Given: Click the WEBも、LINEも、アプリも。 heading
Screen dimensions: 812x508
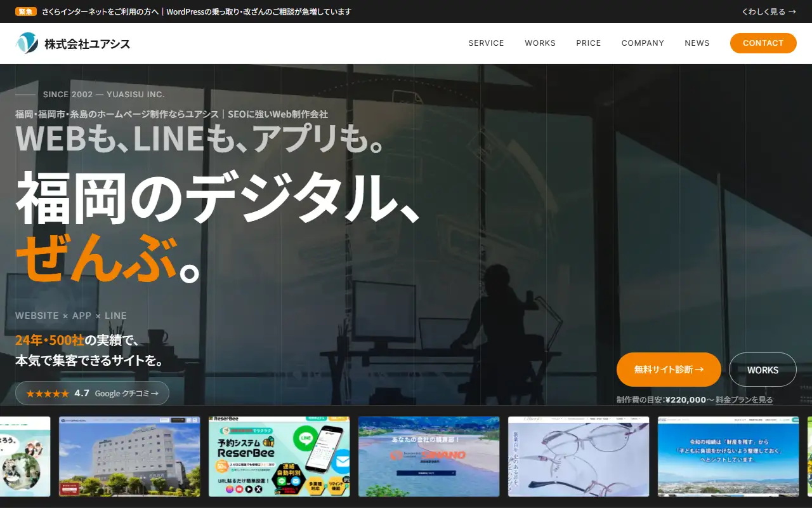Looking at the screenshot, I should click(x=200, y=138).
